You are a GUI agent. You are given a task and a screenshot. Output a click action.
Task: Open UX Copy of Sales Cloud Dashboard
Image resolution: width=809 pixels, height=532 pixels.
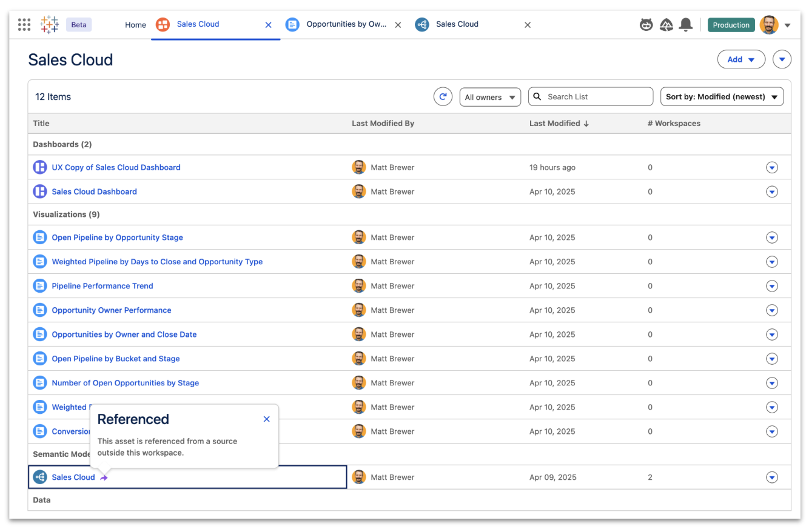pos(116,168)
